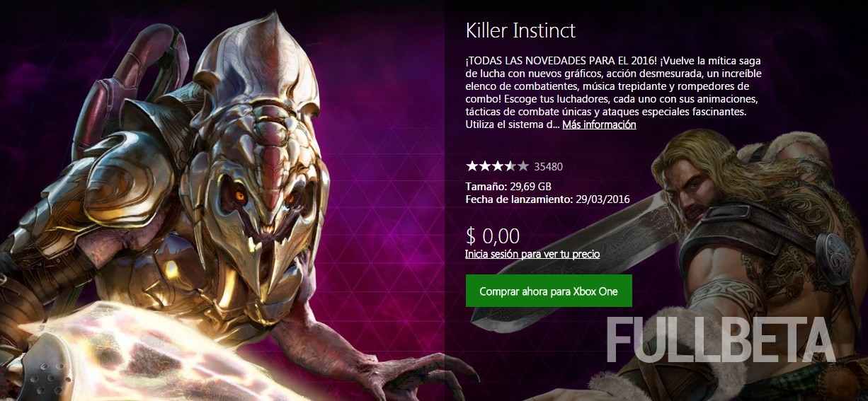
Task: Click the green "Comprar ahora para Xbox One" button
Action: [x=549, y=291]
